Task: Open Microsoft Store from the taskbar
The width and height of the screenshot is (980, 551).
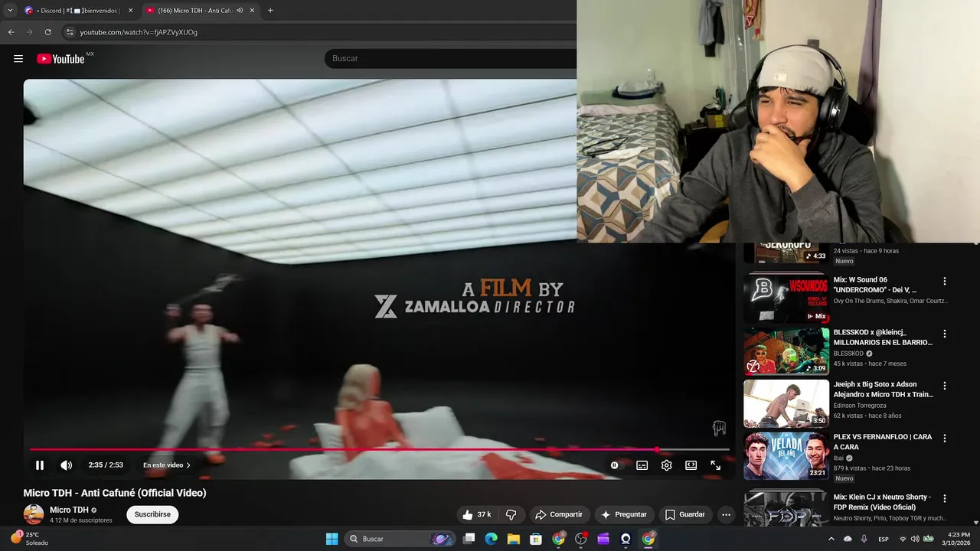Action: [536, 539]
